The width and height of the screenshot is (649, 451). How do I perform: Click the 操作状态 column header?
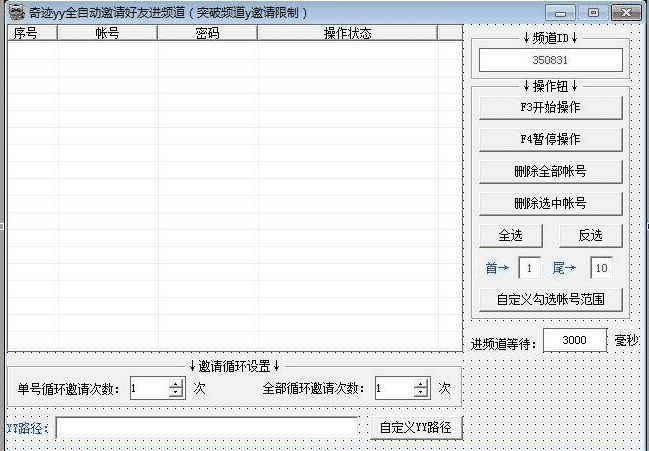coord(347,33)
